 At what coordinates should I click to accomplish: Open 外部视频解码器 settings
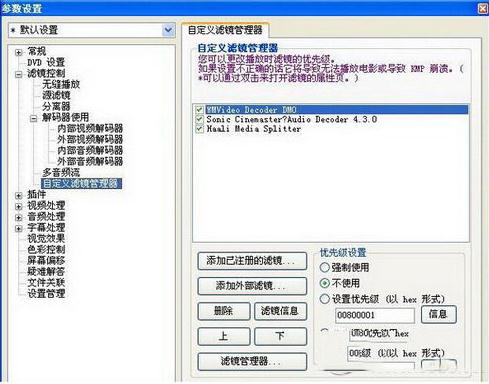pyautogui.click(x=90, y=139)
